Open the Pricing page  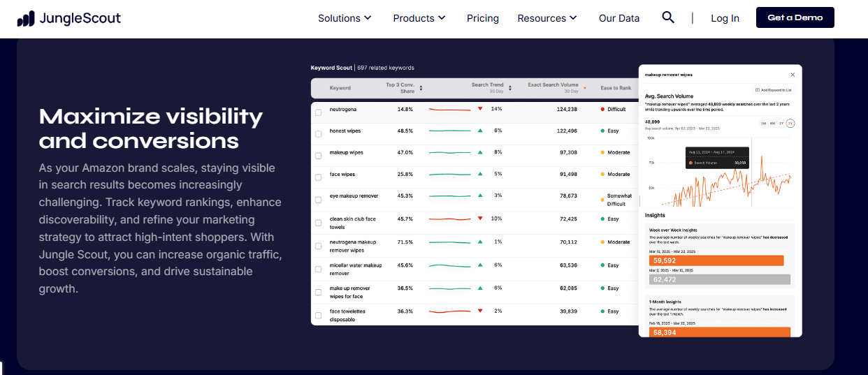pyautogui.click(x=483, y=18)
